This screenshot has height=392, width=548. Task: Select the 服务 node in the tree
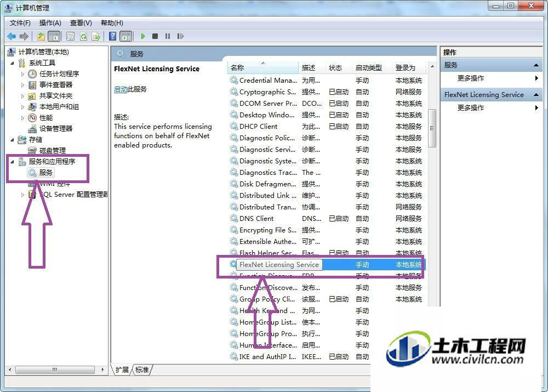pyautogui.click(x=45, y=172)
